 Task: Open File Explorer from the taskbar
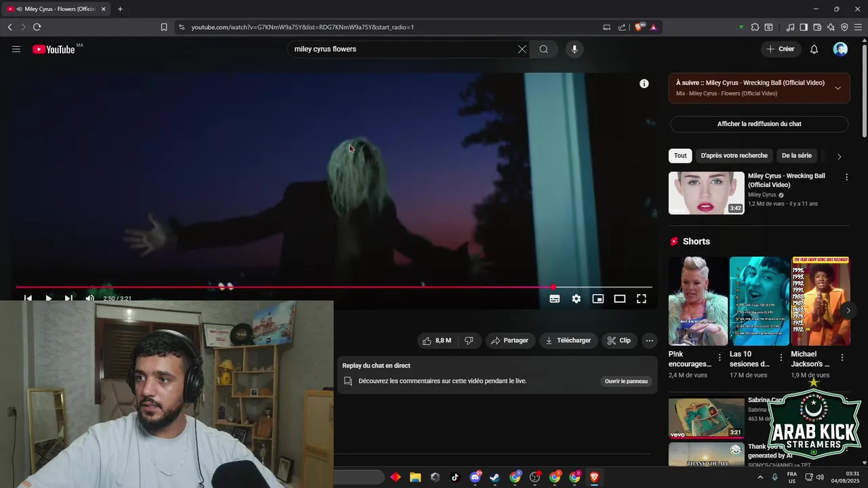(415, 477)
